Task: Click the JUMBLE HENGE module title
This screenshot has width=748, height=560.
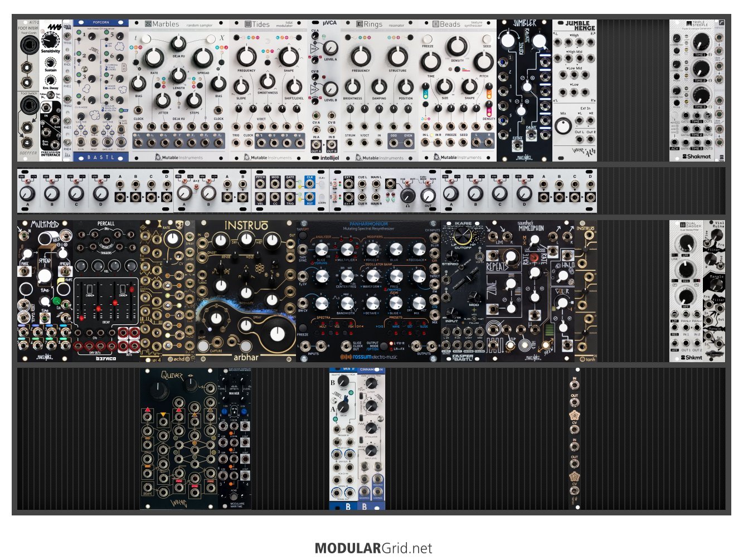Action: [580, 26]
